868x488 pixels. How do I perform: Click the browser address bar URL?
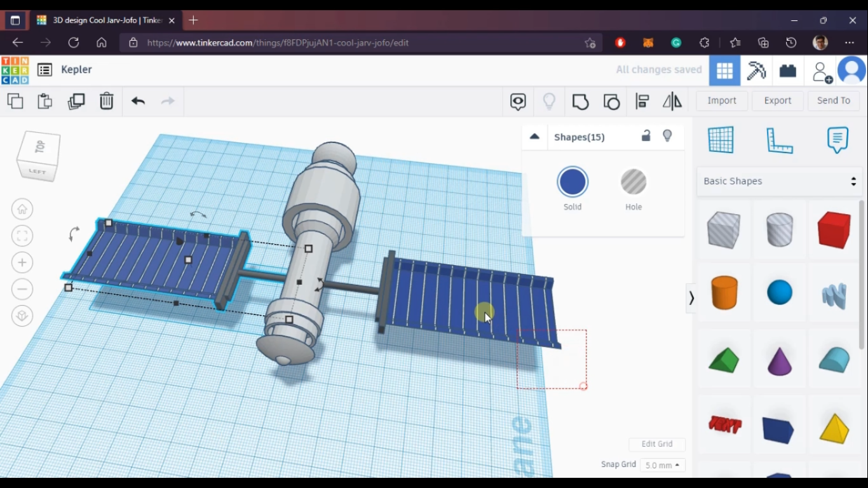(x=278, y=43)
